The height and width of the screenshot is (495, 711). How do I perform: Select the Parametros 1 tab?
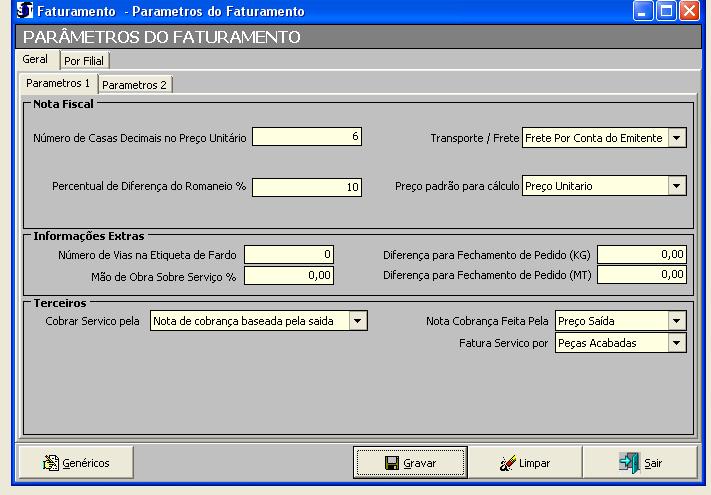58,83
